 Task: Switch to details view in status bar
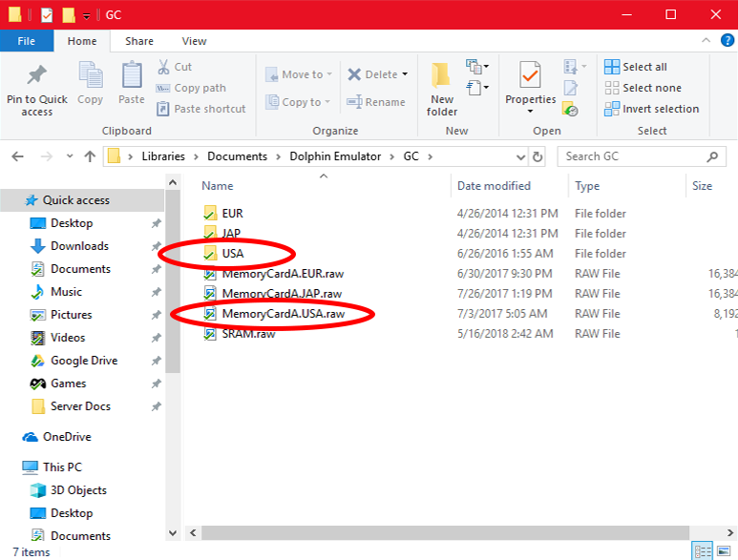tap(702, 551)
